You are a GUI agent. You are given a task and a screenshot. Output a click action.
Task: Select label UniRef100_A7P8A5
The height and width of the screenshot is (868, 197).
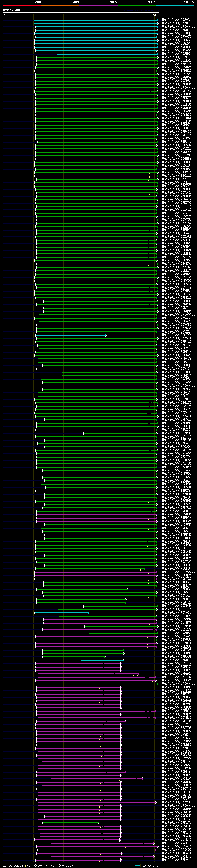pyautogui.click(x=177, y=84)
